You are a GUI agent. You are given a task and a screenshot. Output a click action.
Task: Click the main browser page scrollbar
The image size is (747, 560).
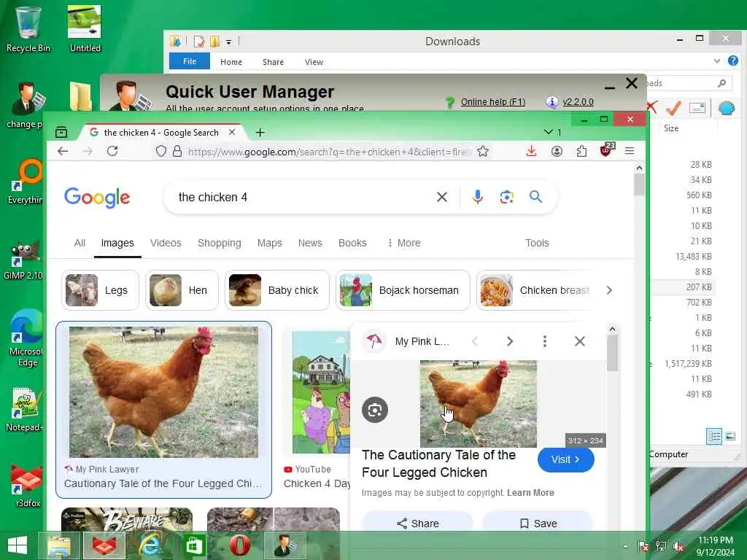639,184
